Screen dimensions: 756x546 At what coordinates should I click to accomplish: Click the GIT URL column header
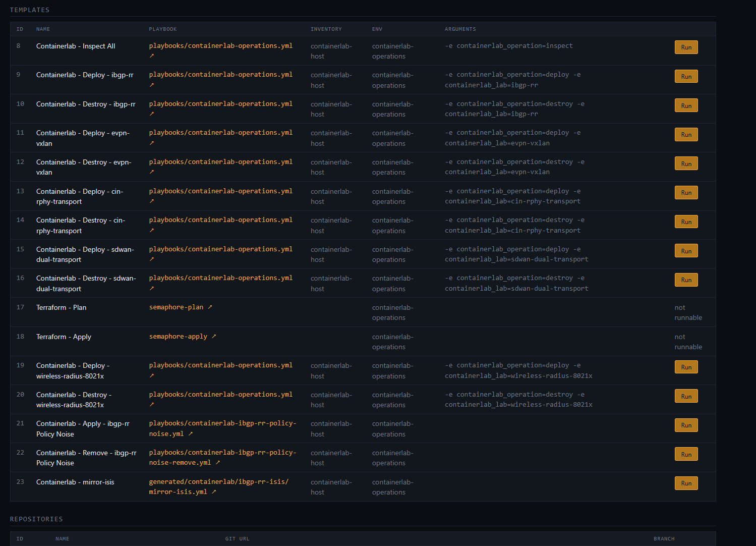(238, 539)
